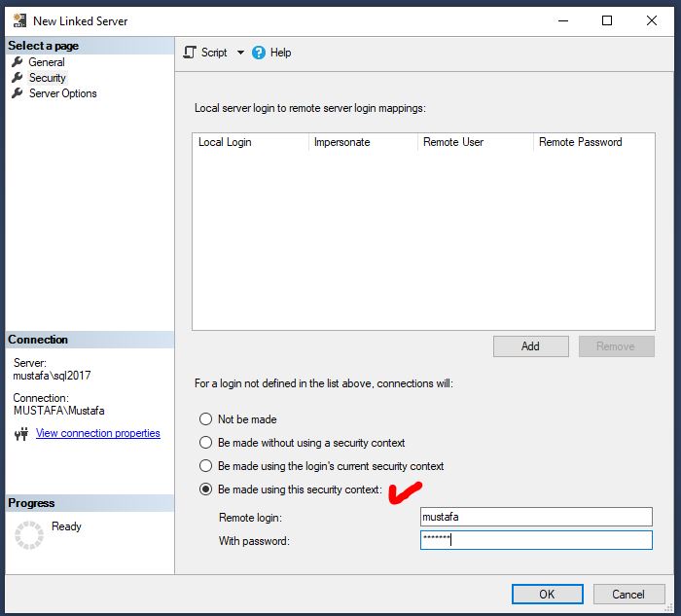Close the New Linked Server dialog
The image size is (681, 616).
pyautogui.click(x=652, y=20)
